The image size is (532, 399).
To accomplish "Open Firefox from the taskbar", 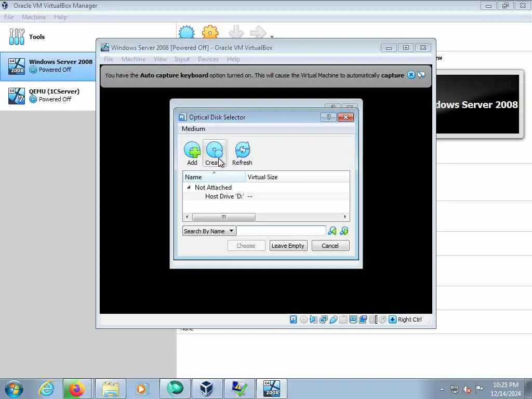I will 76,389.
